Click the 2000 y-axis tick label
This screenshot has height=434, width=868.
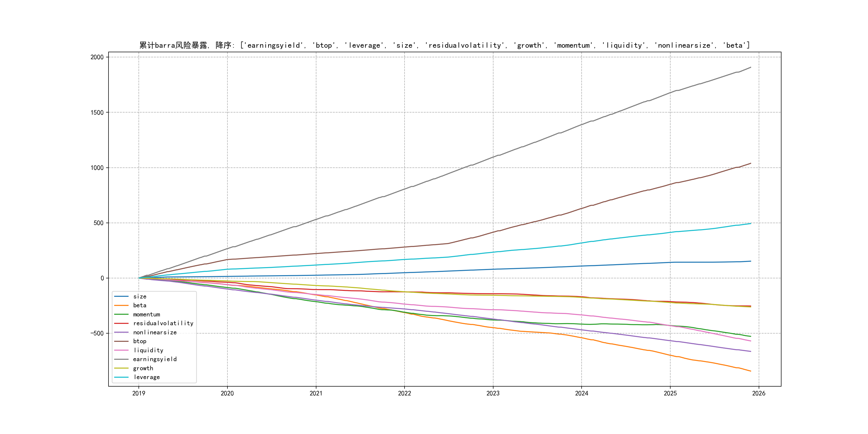(97, 57)
